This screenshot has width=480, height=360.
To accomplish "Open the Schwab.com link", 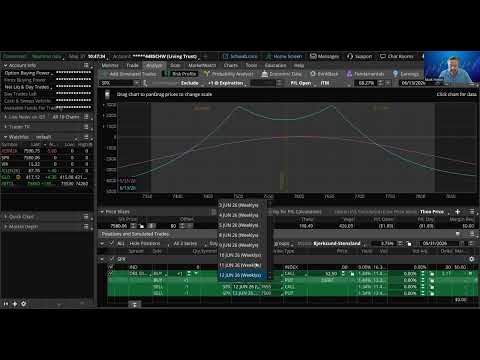I will click(x=240, y=56).
